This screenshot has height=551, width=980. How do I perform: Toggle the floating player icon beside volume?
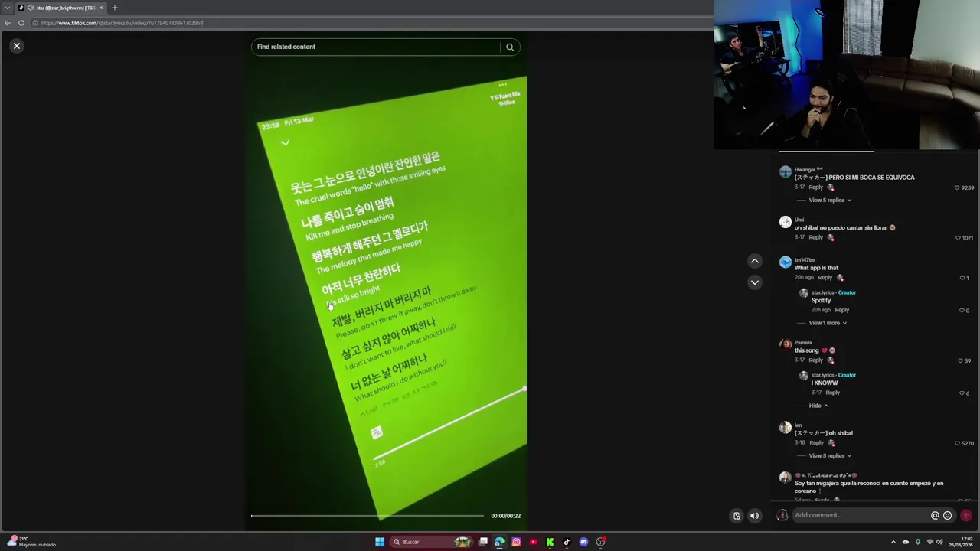click(737, 516)
